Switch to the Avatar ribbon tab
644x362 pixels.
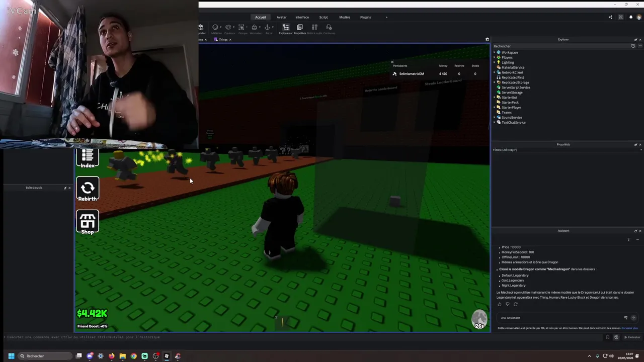[281, 17]
